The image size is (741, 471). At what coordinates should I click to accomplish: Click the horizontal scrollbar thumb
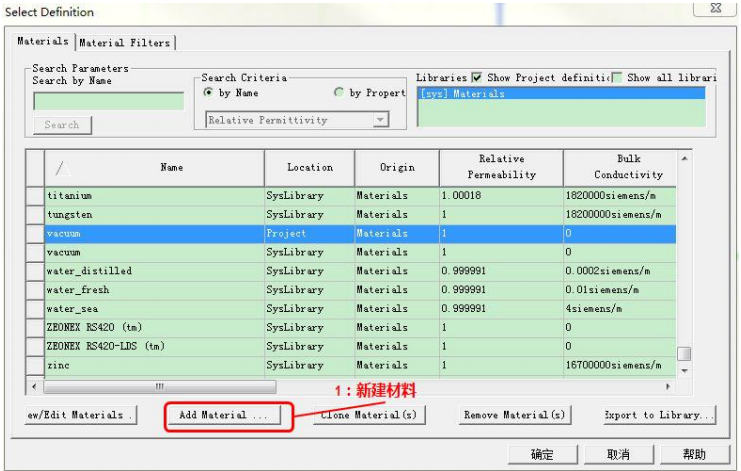160,387
